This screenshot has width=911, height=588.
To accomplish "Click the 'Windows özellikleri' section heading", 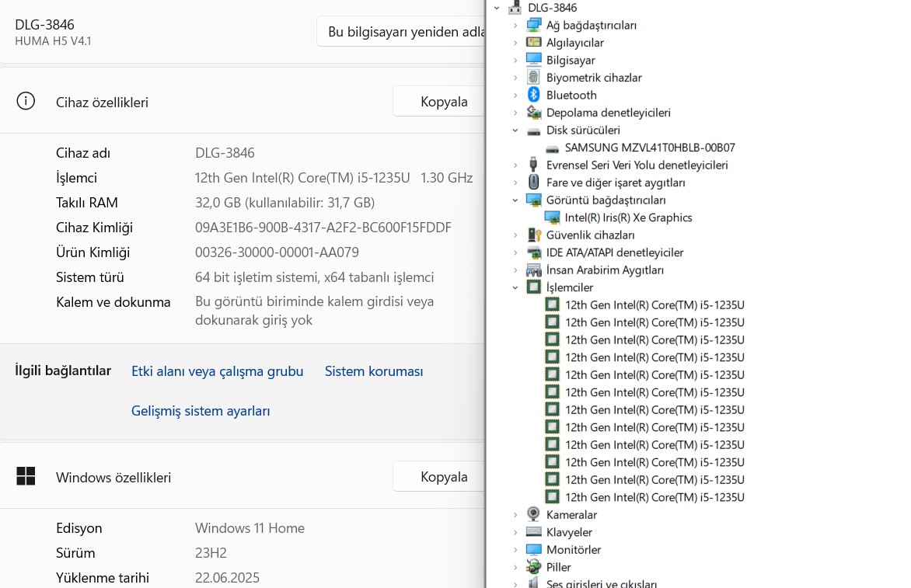I will (x=113, y=477).
